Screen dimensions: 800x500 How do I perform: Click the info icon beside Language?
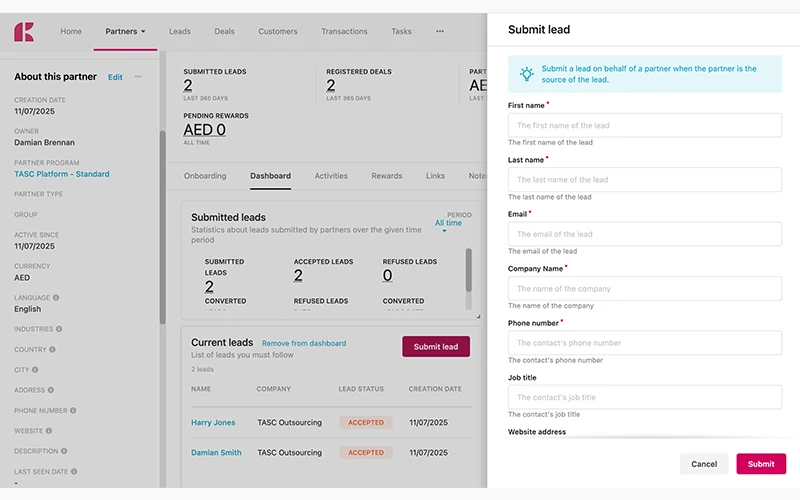(56, 297)
